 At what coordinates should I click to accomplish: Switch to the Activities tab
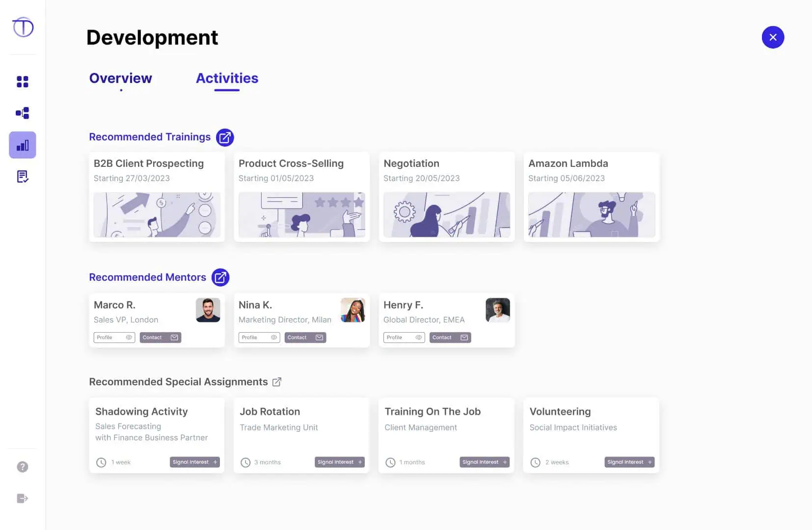[227, 78]
